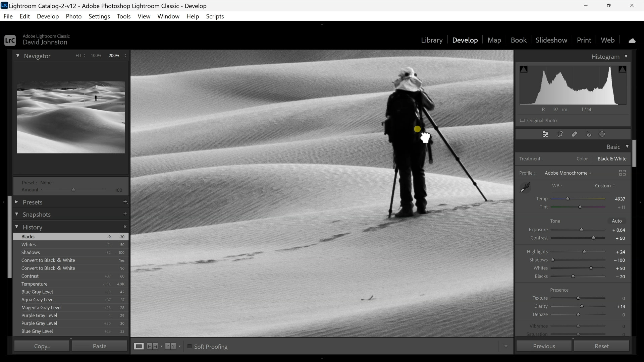This screenshot has width=644, height=362.
Task: Enable Soft Proofing
Action: 190,347
